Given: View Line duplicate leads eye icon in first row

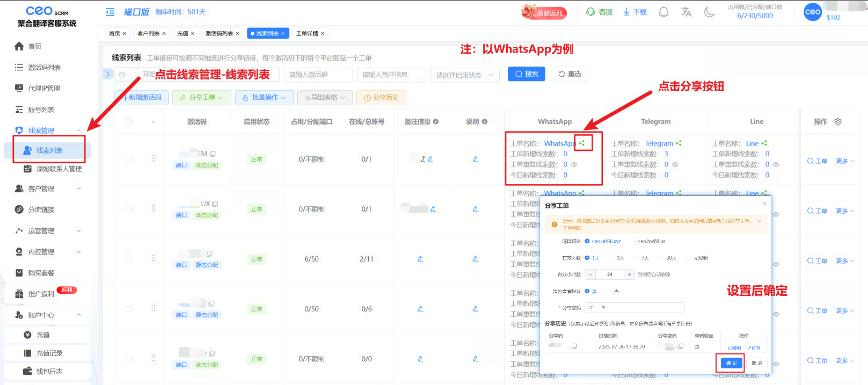Looking at the screenshot, I should [x=776, y=164].
